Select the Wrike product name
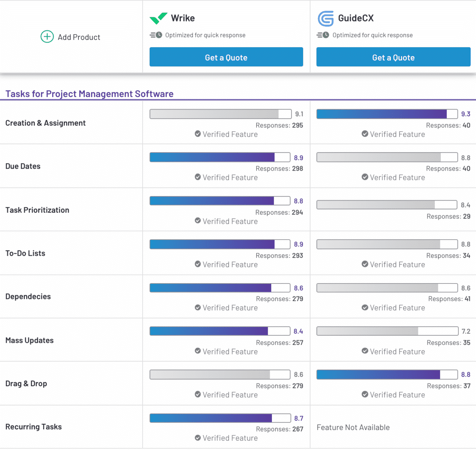476x450 pixels. click(x=183, y=18)
